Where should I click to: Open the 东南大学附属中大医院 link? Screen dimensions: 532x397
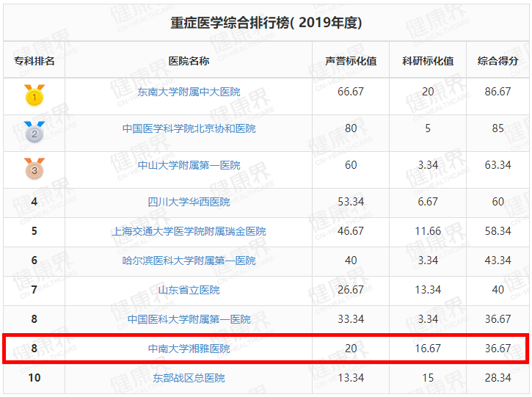[x=189, y=92]
